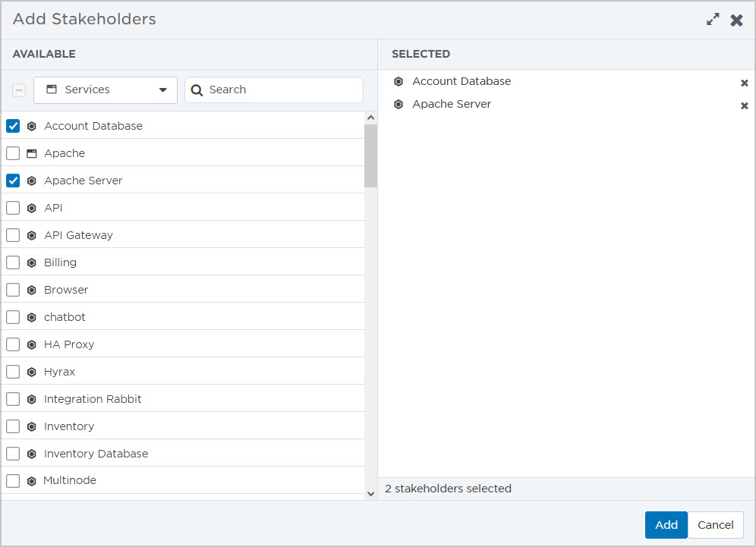Uncheck the Account Database checkbox
756x547 pixels.
tap(13, 126)
